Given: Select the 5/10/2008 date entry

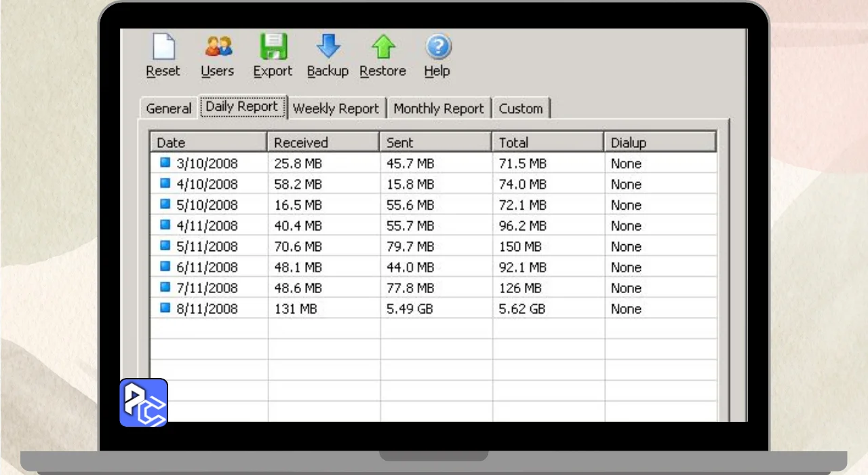Looking at the screenshot, I should [x=207, y=205].
